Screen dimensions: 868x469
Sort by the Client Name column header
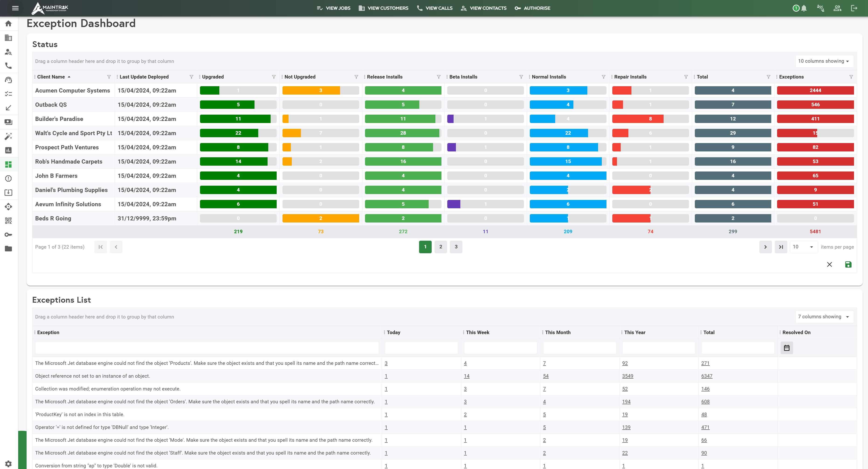tap(51, 77)
